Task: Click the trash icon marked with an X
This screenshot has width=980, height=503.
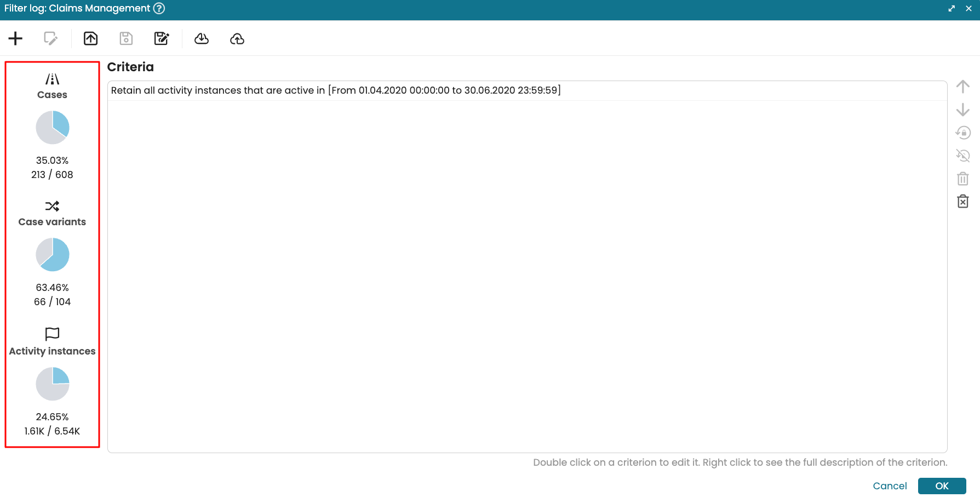Action: click(x=962, y=202)
